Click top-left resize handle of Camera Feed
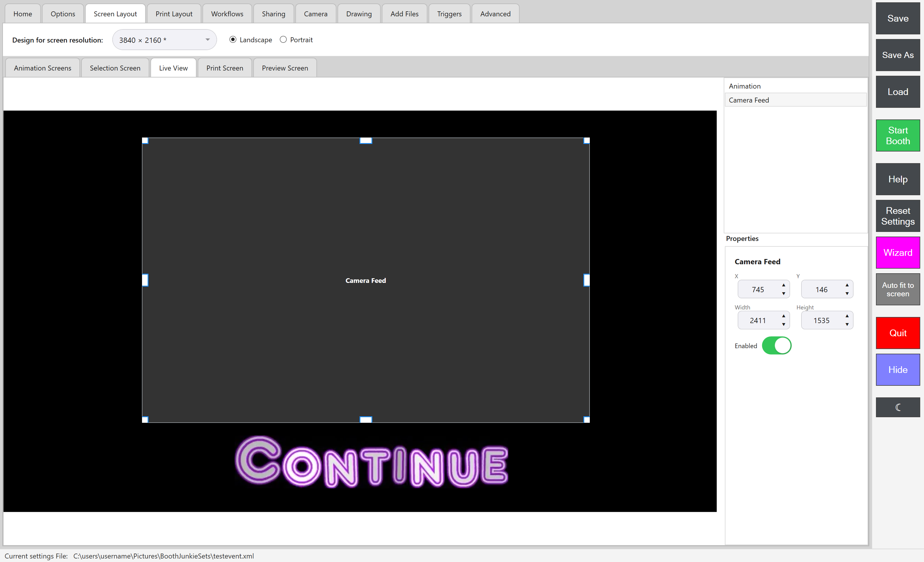This screenshot has height=562, width=924. pos(145,141)
